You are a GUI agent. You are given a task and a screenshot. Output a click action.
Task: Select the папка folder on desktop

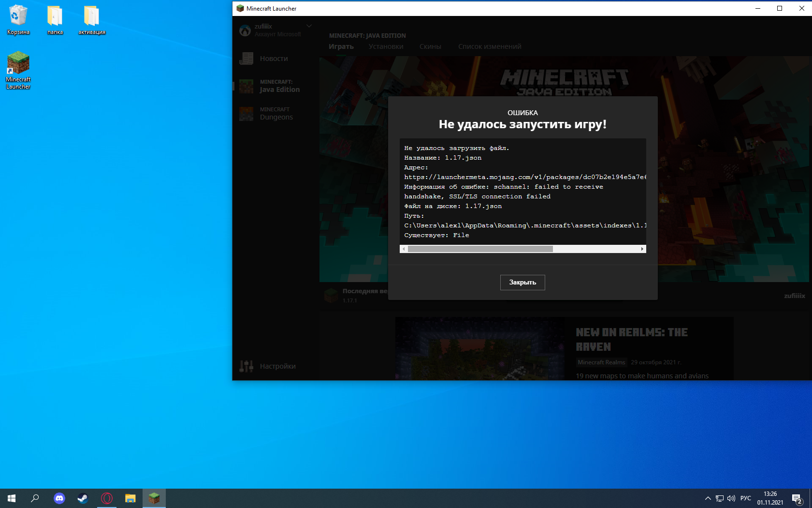click(x=55, y=20)
